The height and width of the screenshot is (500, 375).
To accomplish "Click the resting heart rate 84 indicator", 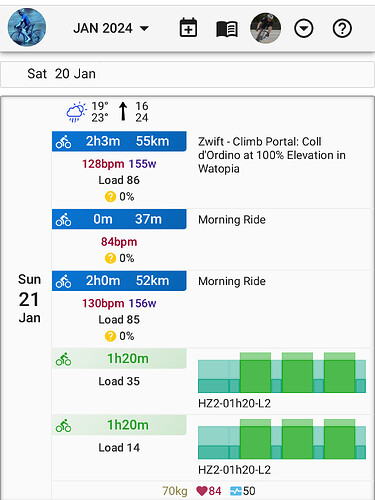I will 209,491.
